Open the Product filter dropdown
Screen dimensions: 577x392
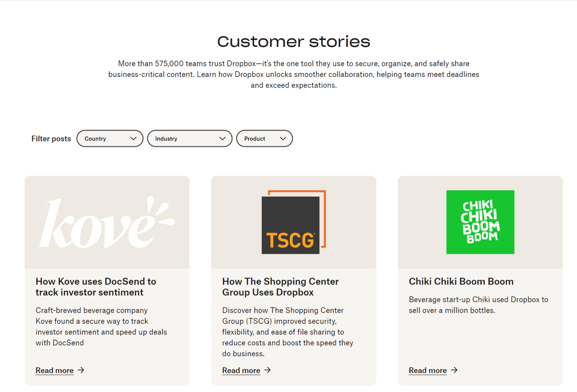(x=264, y=138)
